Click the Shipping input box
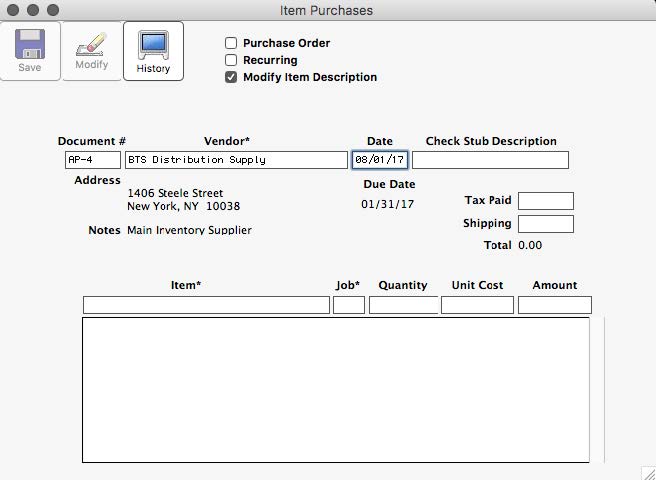656x480 pixels. coord(545,224)
